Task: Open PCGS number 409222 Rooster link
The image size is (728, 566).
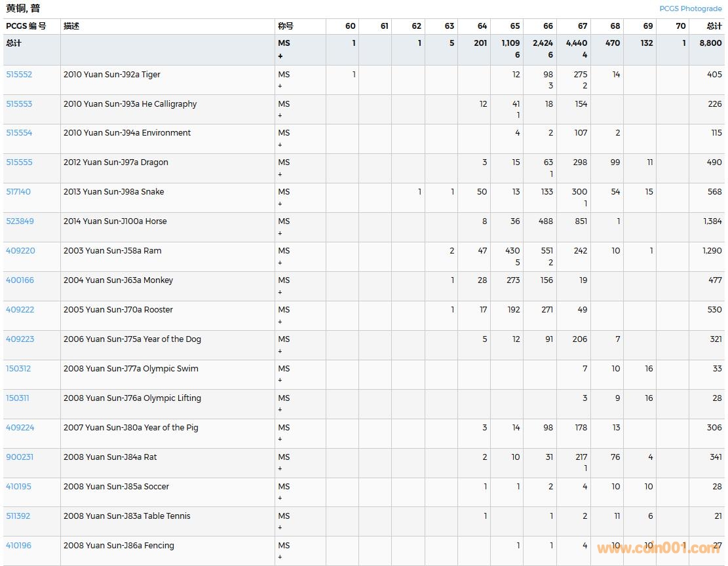Action: click(x=20, y=310)
